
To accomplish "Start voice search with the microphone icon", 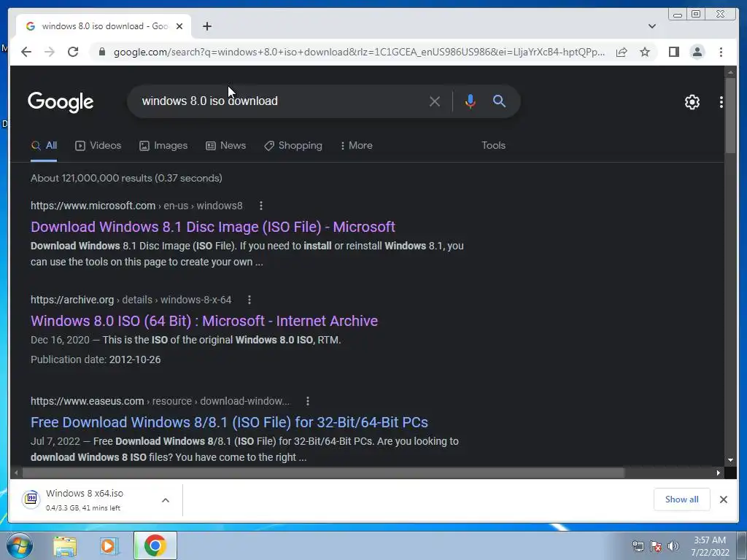I will pos(471,101).
